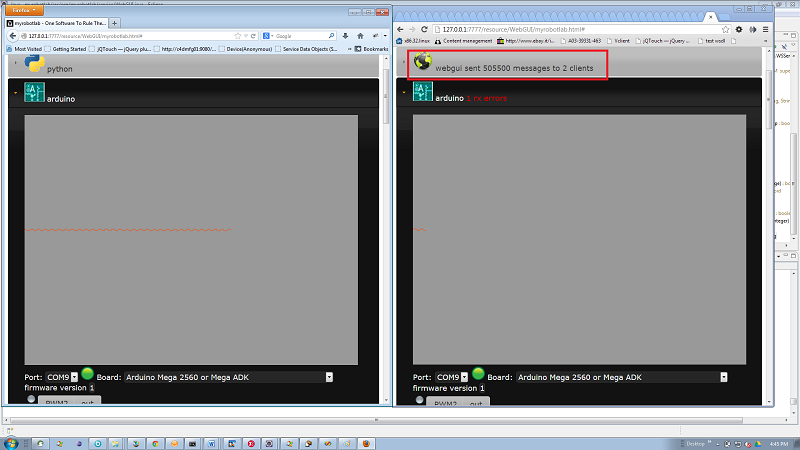Collapse the arduino panel in the Firefox window
This screenshot has height=450, width=800.
click(15, 93)
